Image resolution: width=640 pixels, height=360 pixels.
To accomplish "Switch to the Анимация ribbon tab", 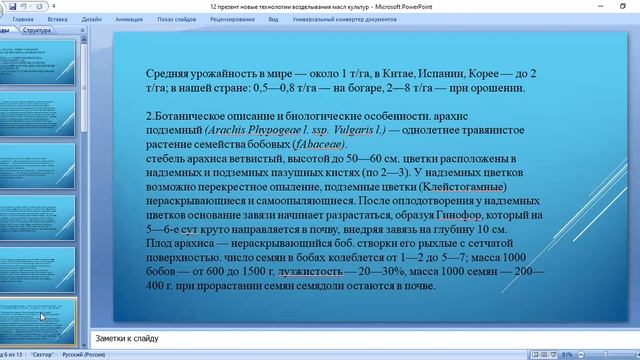I will point(129,19).
